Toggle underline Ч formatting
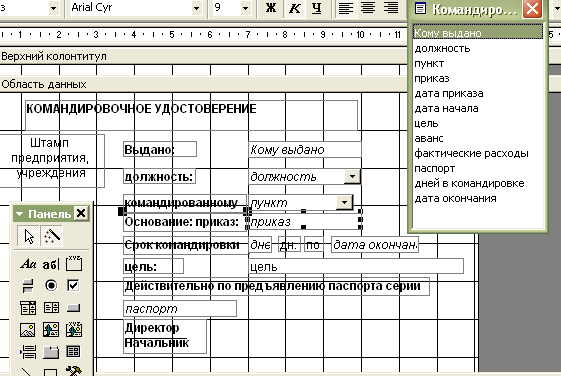This screenshot has width=561, height=376. coord(316,8)
